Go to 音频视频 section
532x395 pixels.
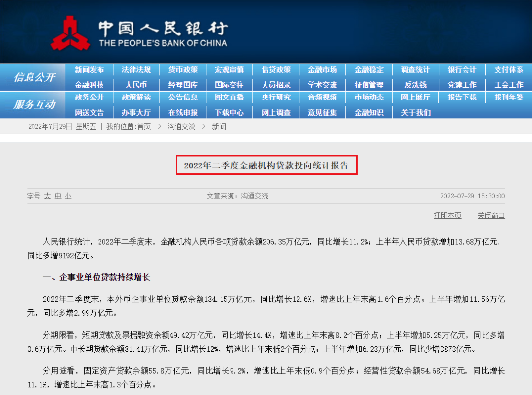(322, 97)
